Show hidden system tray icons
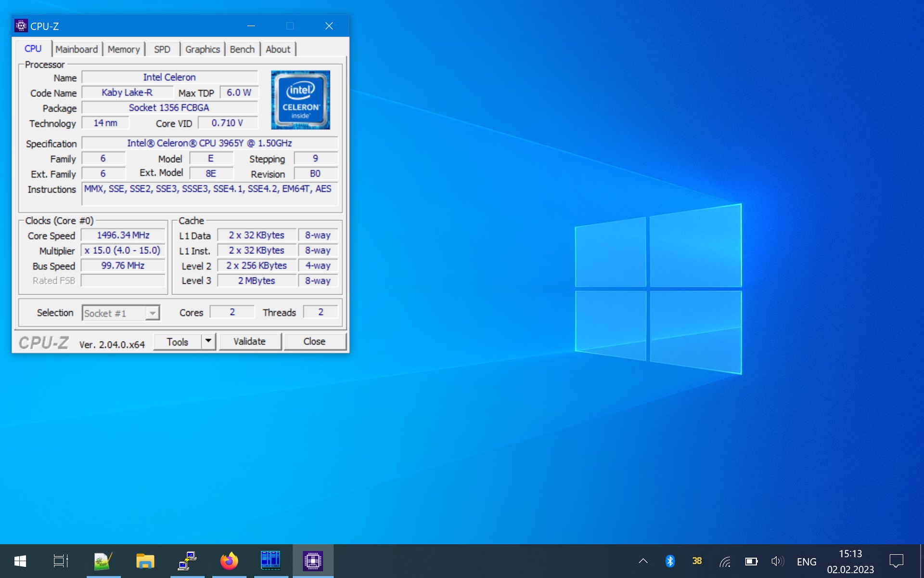 click(643, 561)
